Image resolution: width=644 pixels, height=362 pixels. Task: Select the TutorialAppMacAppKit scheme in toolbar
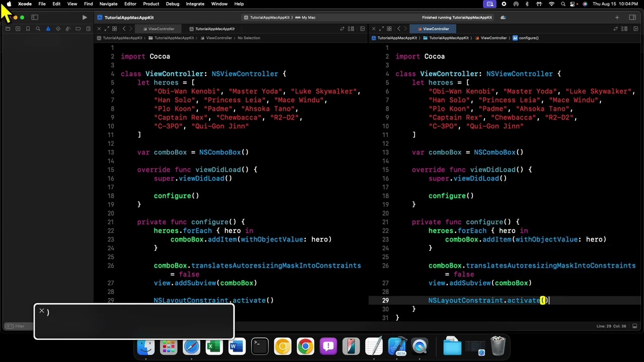coord(267,18)
